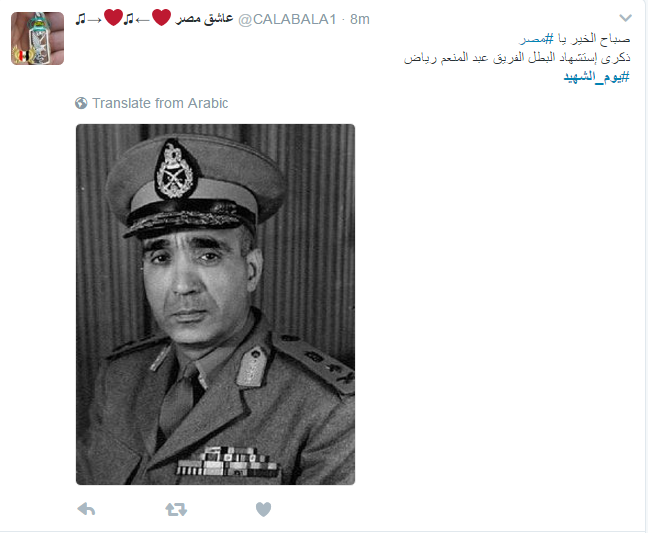Open the 8m timestamp permalink
Screen dimensions: 648x533
[360, 19]
